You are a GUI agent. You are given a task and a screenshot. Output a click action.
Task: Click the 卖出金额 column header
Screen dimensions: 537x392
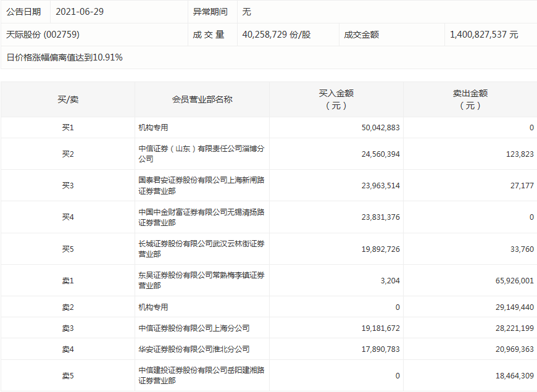pyautogui.click(x=470, y=99)
